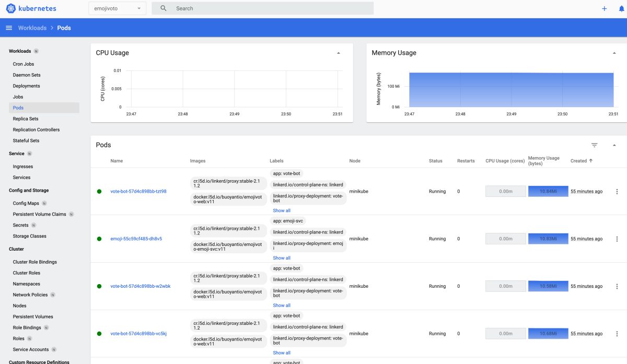Open the emojivoto namespace dropdown
Viewport: 627px width, 364px height.
(x=118, y=8)
